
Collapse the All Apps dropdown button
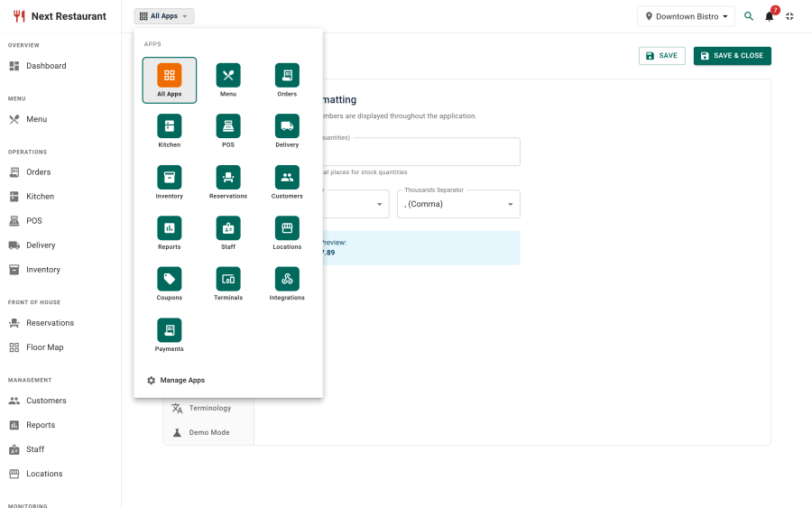point(163,16)
